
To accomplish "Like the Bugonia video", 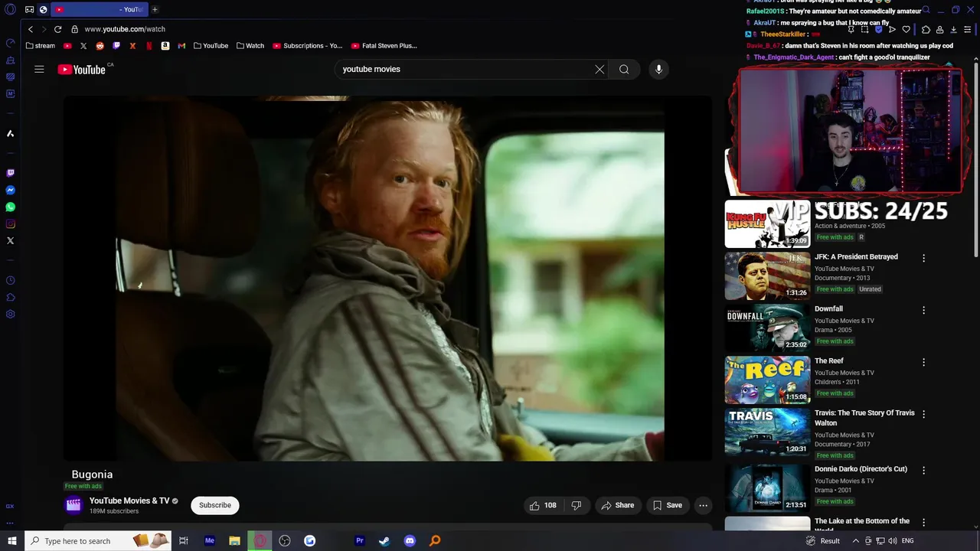I will point(543,505).
